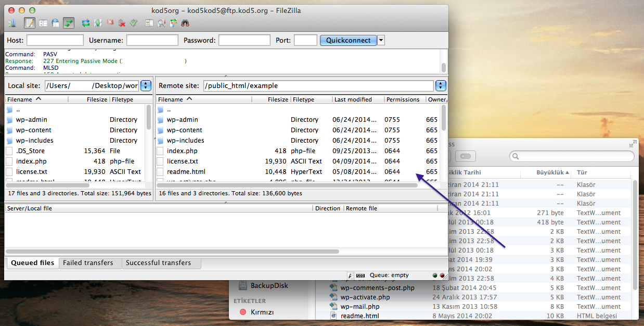Image resolution: width=644 pixels, height=326 pixels.
Task: Focus the Port input field
Action: 305,40
